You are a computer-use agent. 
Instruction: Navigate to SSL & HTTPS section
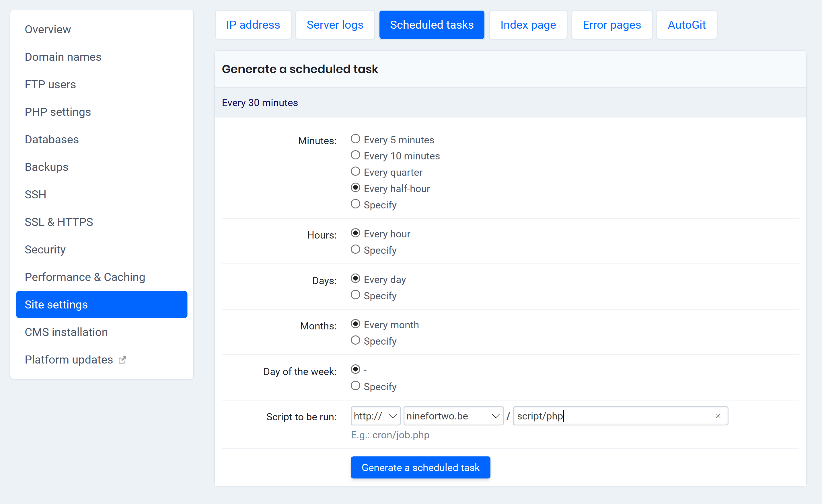[59, 222]
